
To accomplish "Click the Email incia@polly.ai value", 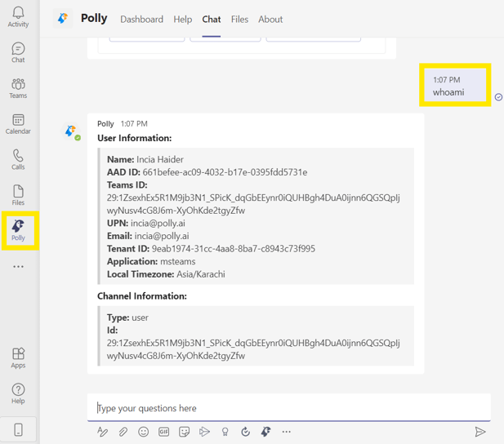I will [x=162, y=236].
